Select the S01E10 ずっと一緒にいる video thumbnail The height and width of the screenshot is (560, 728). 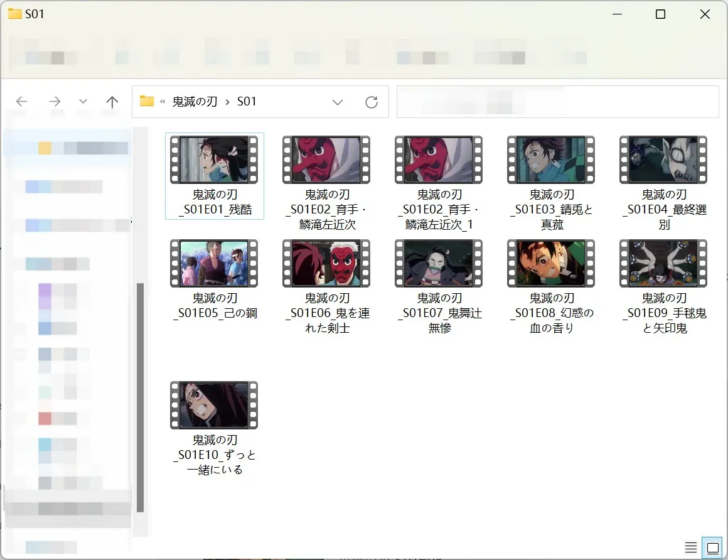pyautogui.click(x=214, y=405)
